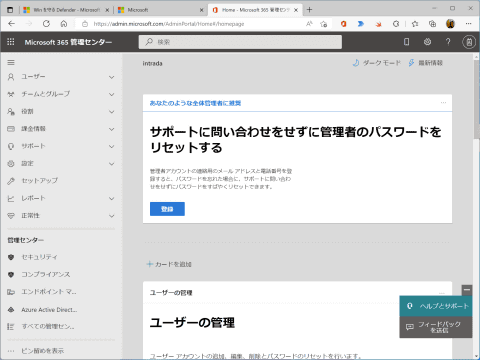
Task: Click the ユーザー person icon in sidebar
Action: coord(11,77)
